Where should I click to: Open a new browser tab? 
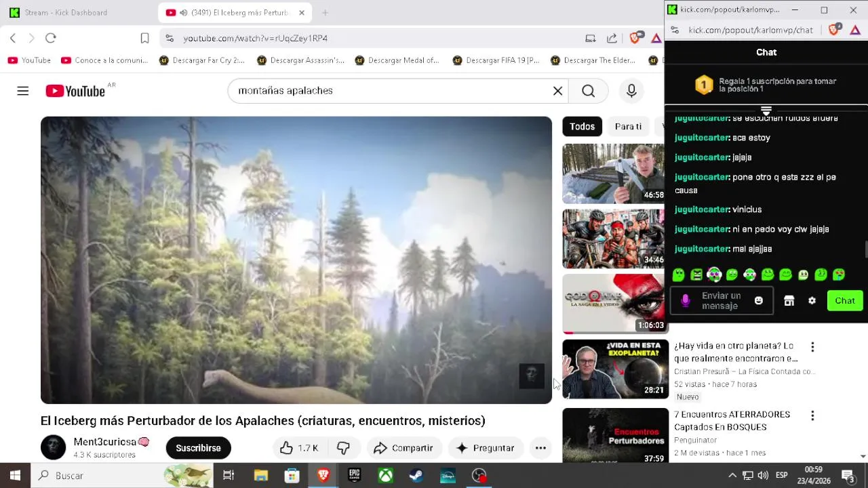point(325,12)
